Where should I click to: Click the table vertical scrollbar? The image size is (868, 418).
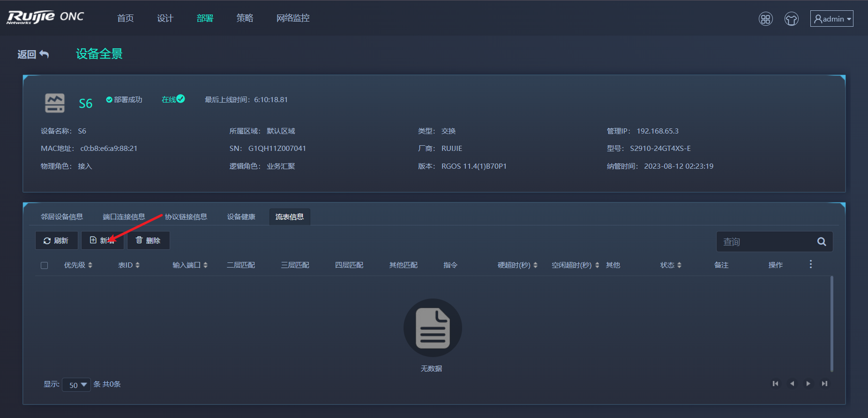click(x=832, y=323)
